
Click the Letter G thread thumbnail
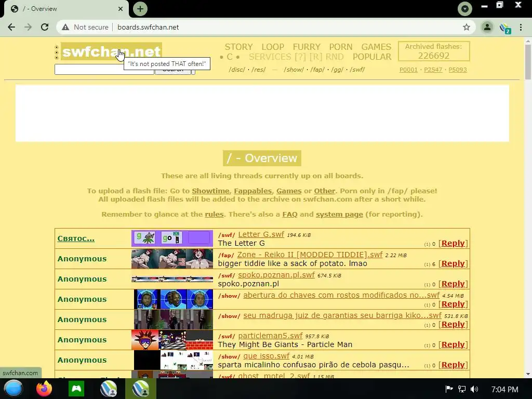172,238
